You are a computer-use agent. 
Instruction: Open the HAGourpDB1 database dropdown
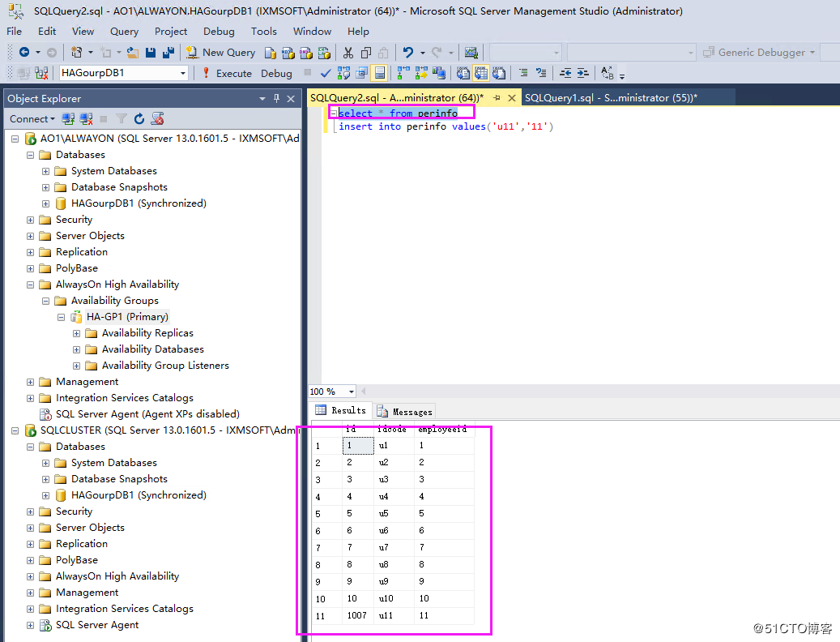(183, 73)
